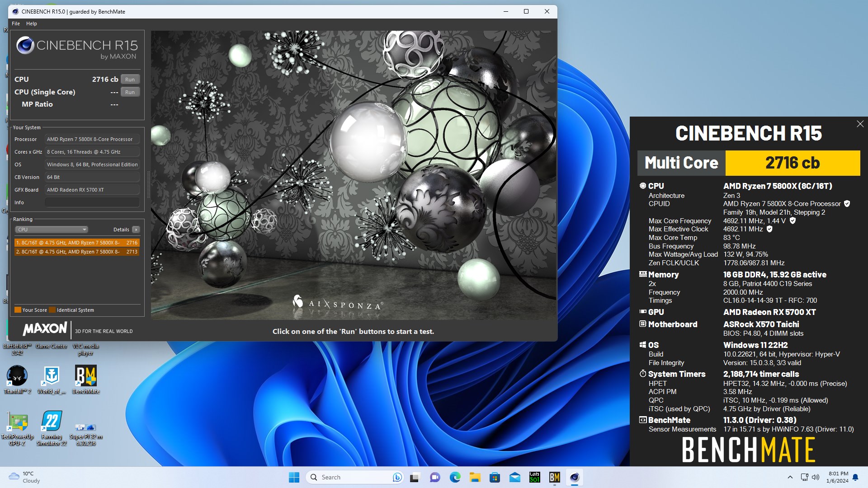Screen dimensions: 868x488
Task: Open Mail app from taskbar
Action: click(515, 477)
